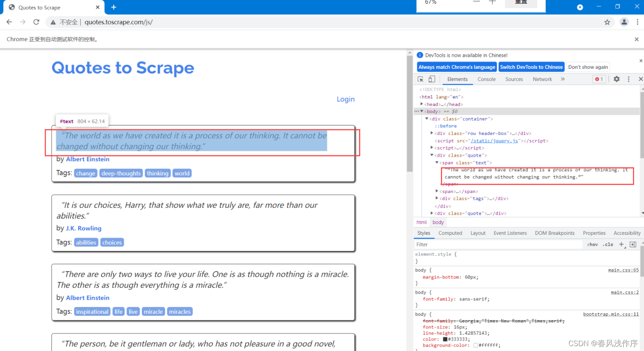
Task: Toggle the computed styles sidebar icon
Action: pos(633,245)
